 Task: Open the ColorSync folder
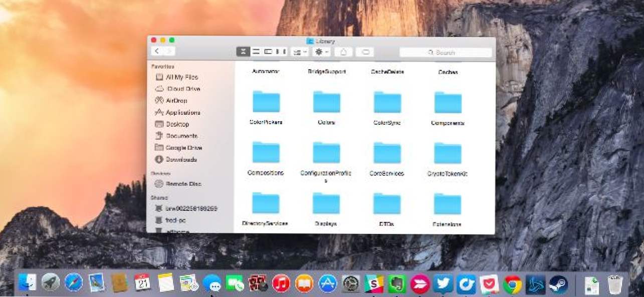[x=387, y=103]
